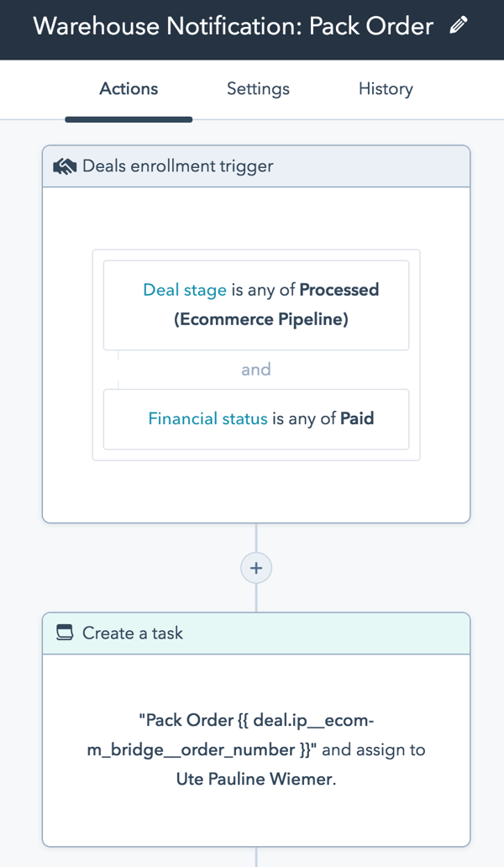Select the Deals enrollment trigger header
Screen dimensions: 504x867
point(256,166)
